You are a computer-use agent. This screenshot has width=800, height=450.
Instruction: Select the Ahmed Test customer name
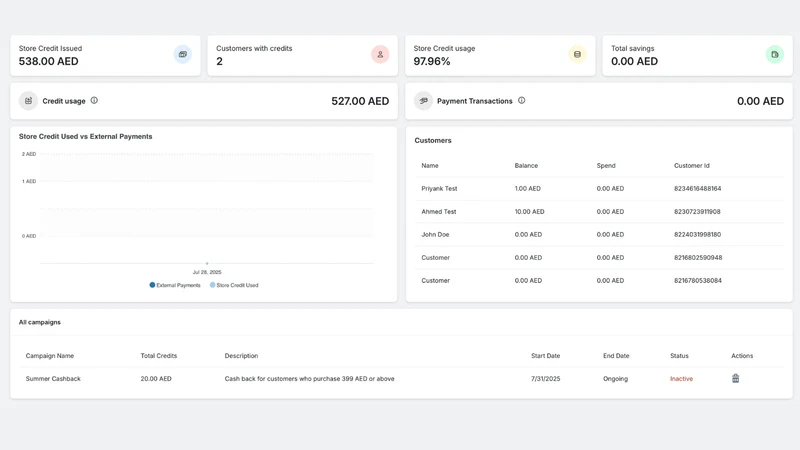439,211
